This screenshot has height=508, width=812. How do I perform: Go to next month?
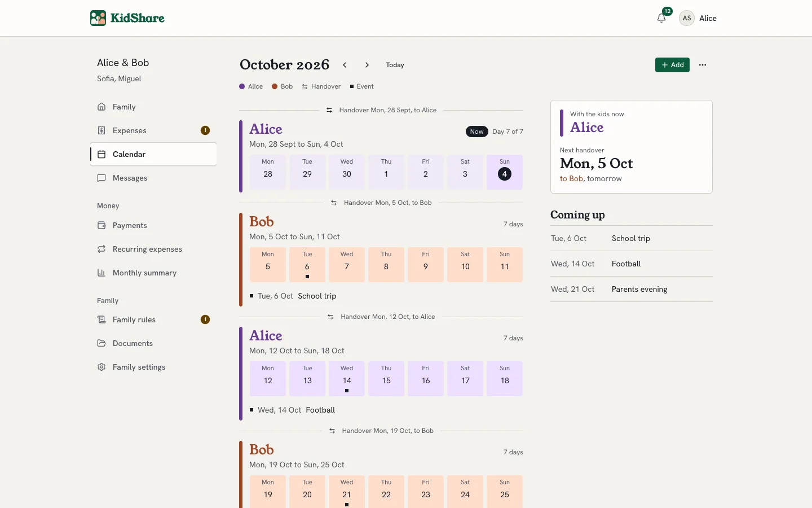[367, 65]
